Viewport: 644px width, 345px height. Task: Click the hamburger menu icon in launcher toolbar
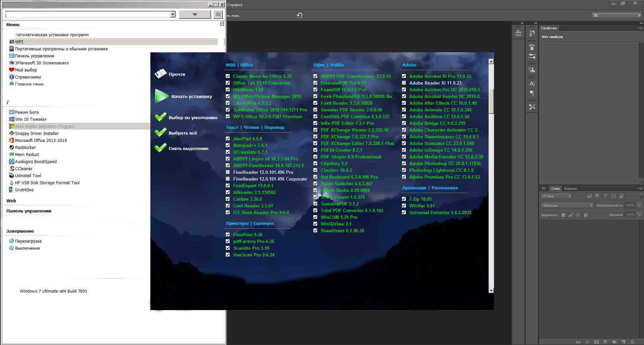[218, 14]
